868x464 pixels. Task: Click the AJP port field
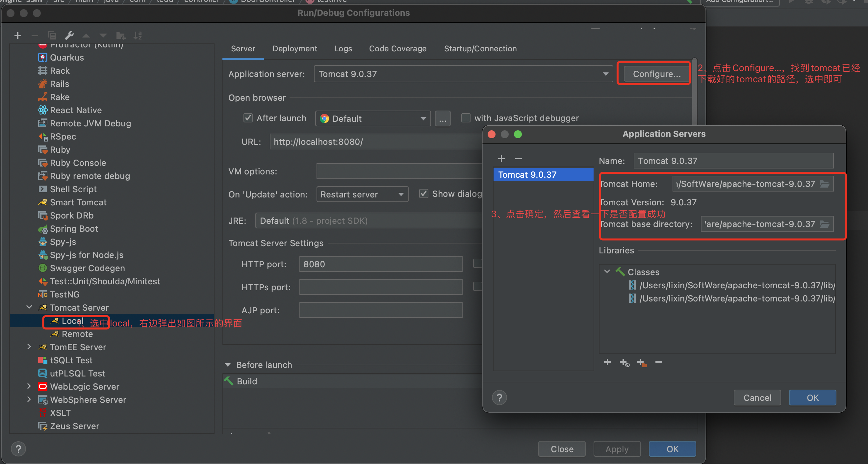click(x=381, y=310)
